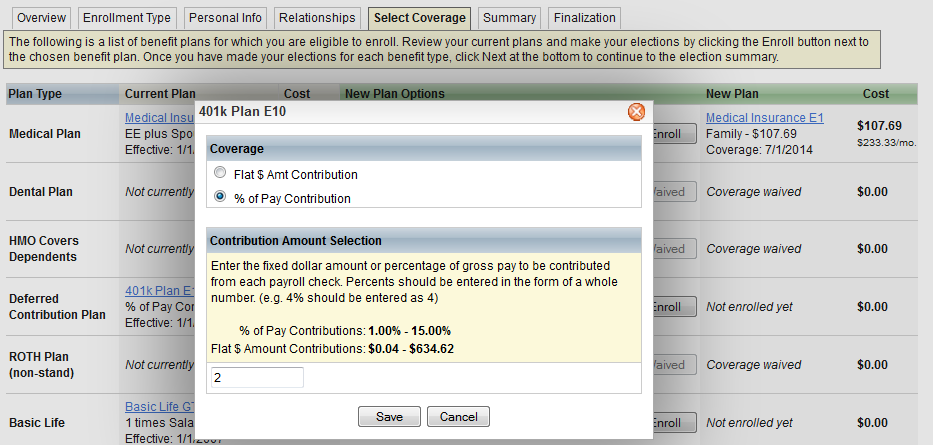Open the Overview tab
Screen dimensions: 933x445
click(x=41, y=18)
